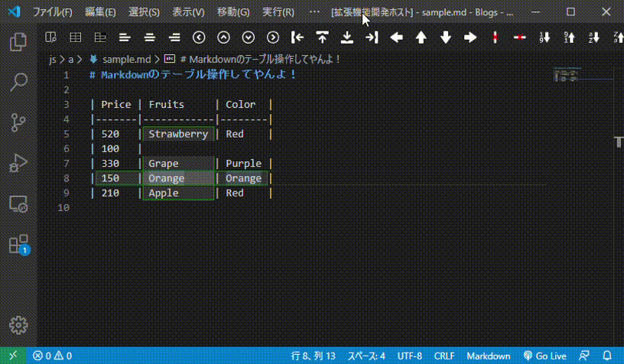
Task: Click the first toolbar icon with magnifier
Action: coord(50,37)
